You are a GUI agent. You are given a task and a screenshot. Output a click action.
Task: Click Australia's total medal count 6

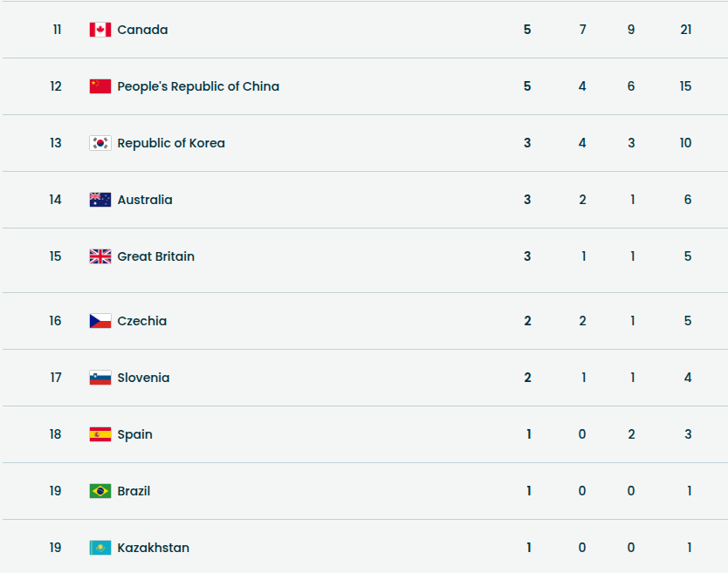(688, 200)
